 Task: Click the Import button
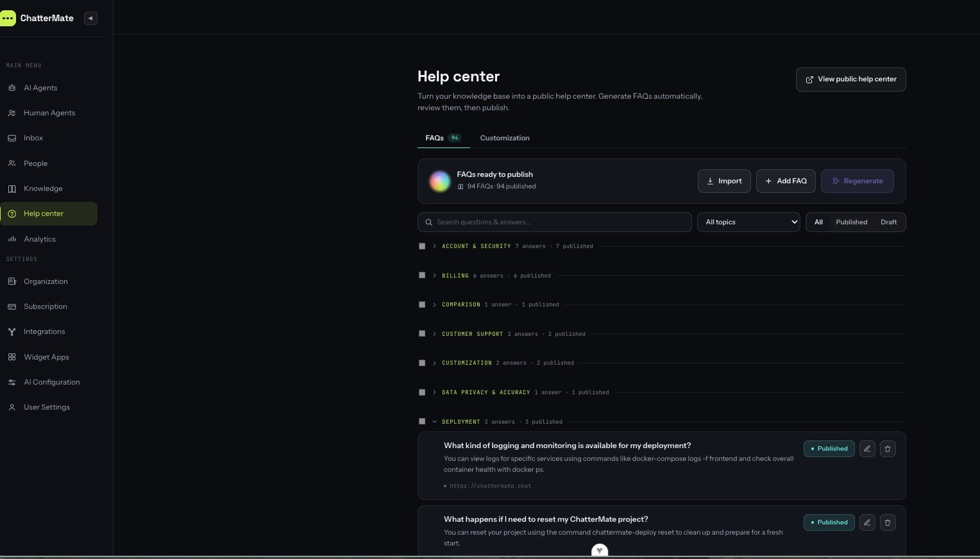[724, 181]
